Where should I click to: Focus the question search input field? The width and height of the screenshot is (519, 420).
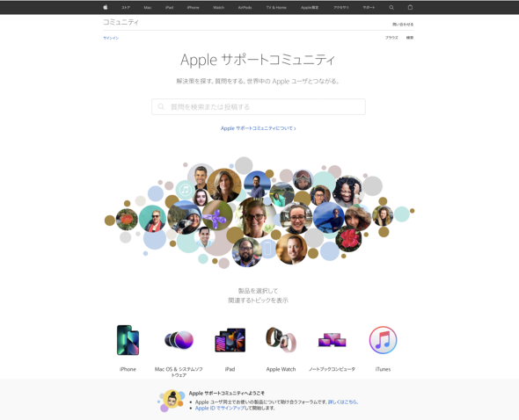pyautogui.click(x=259, y=107)
